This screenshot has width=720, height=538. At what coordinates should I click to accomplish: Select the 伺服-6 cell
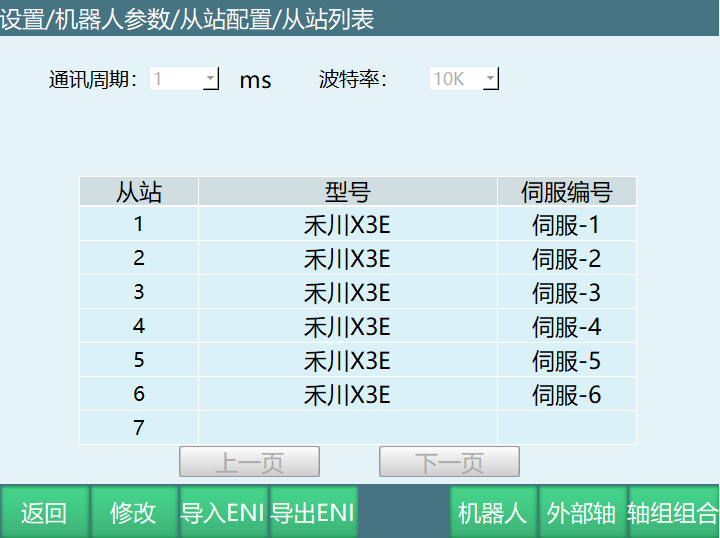tap(566, 395)
